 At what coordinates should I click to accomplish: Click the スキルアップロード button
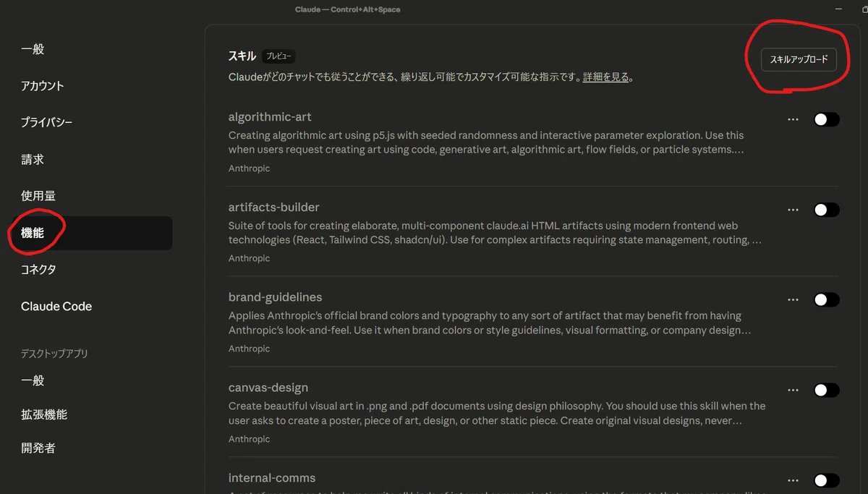point(799,59)
